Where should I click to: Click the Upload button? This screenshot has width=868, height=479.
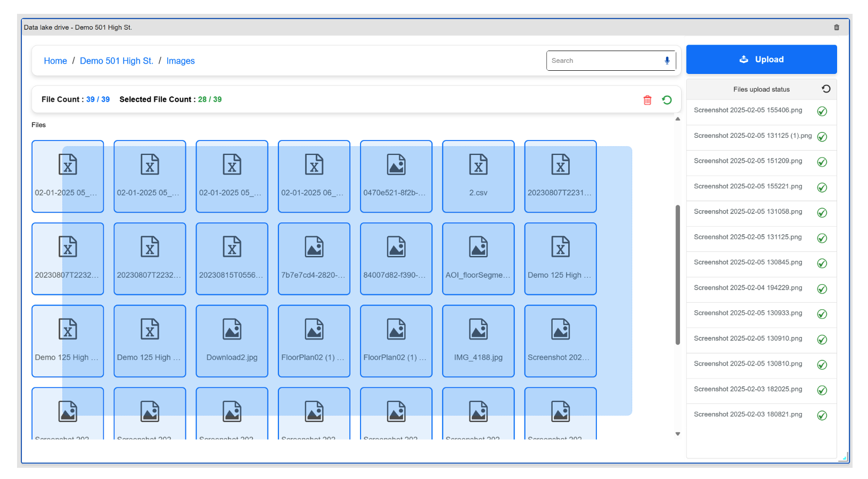(761, 59)
